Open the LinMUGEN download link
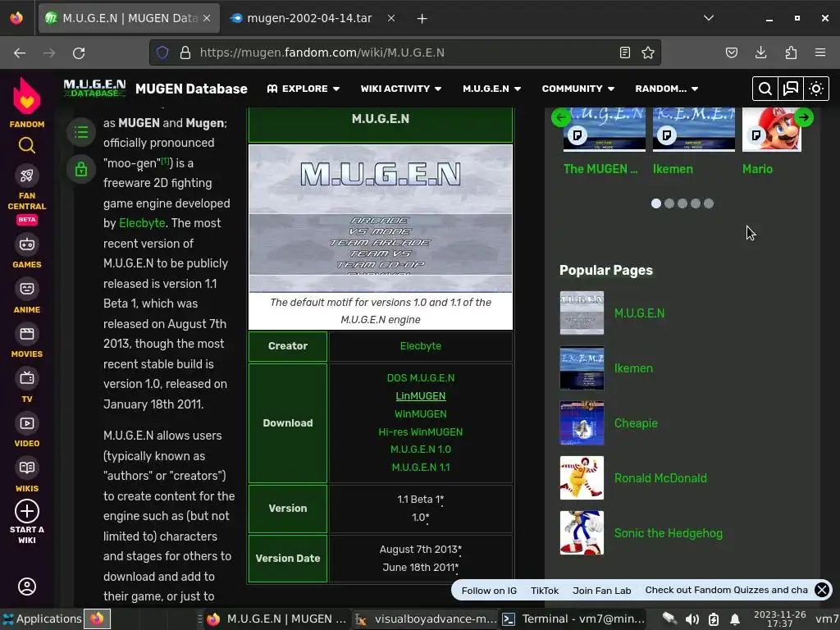Image resolution: width=840 pixels, height=630 pixels. [x=421, y=396]
